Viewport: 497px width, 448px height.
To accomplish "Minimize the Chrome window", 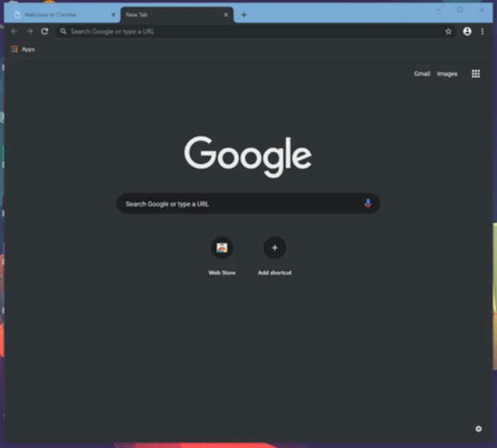I will pyautogui.click(x=439, y=10).
